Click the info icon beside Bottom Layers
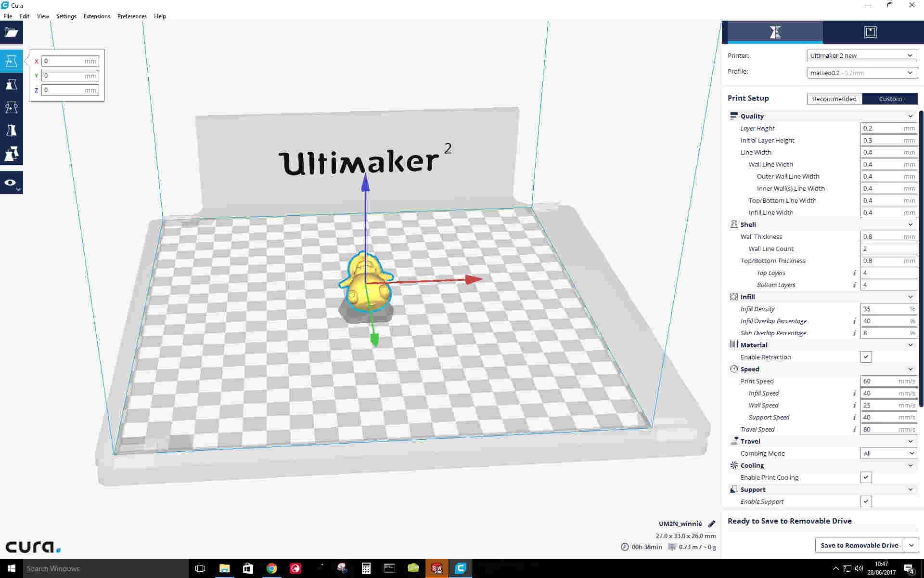 (854, 285)
